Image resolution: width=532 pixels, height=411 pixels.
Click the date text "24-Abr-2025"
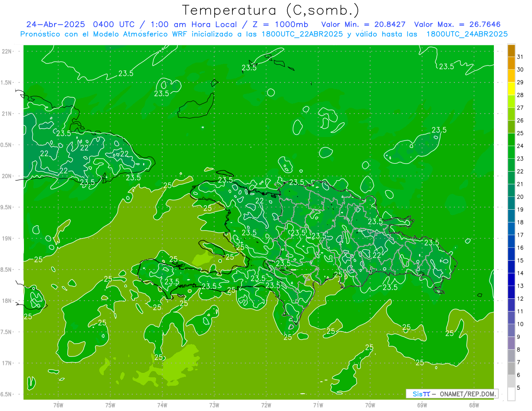tap(56, 24)
